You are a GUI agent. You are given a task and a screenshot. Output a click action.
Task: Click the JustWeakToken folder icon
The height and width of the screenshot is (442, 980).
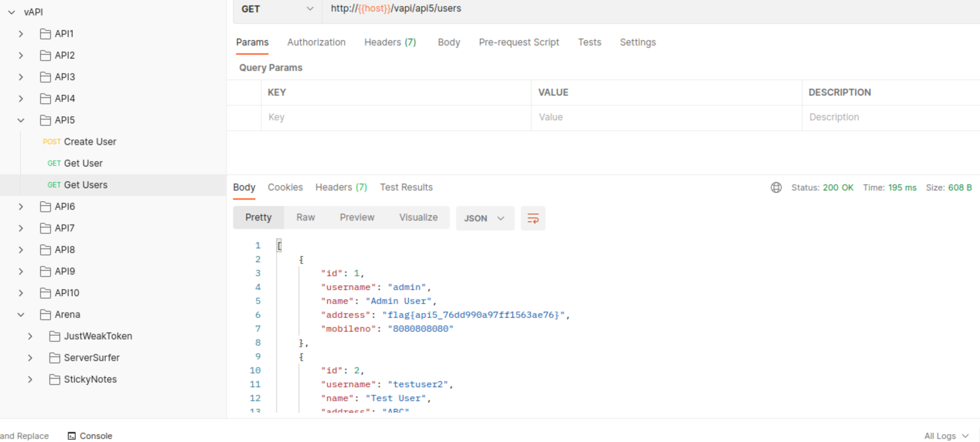(54, 336)
